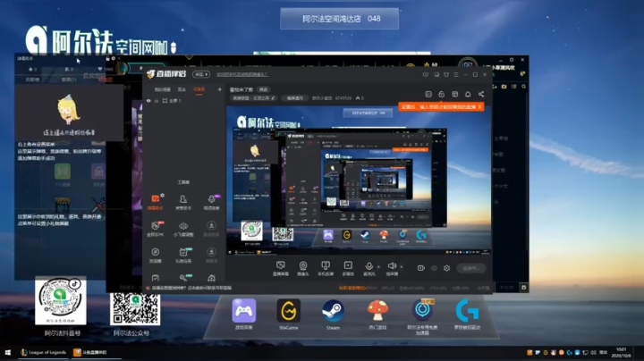This screenshot has width=644, height=361.
Task: Open the tool with purple new badge
Action: (211, 202)
